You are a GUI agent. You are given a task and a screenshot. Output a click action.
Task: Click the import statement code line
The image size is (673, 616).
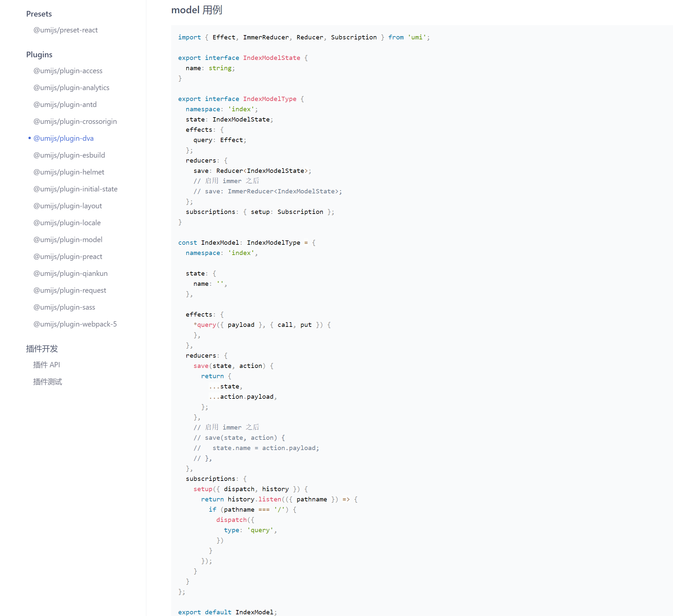point(304,37)
